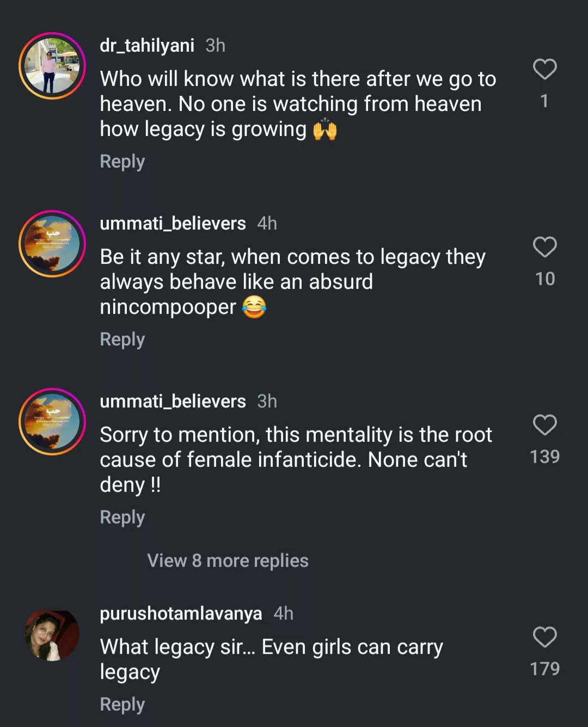View purushotamlavanya's profile photo

coord(52,635)
